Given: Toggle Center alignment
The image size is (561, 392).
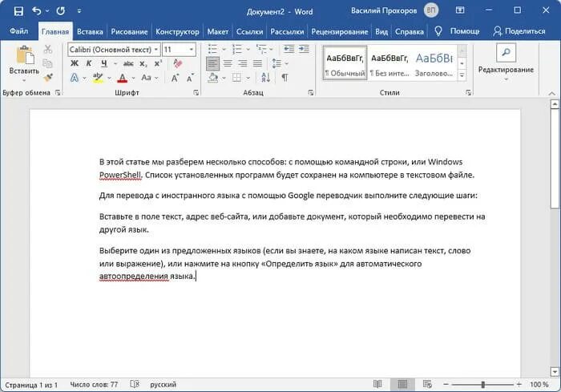Looking at the screenshot, I should click(228, 63).
